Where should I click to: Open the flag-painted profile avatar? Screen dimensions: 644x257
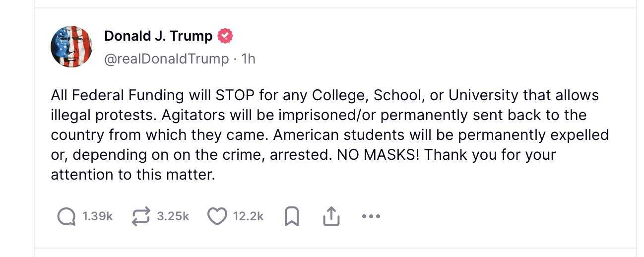point(71,47)
